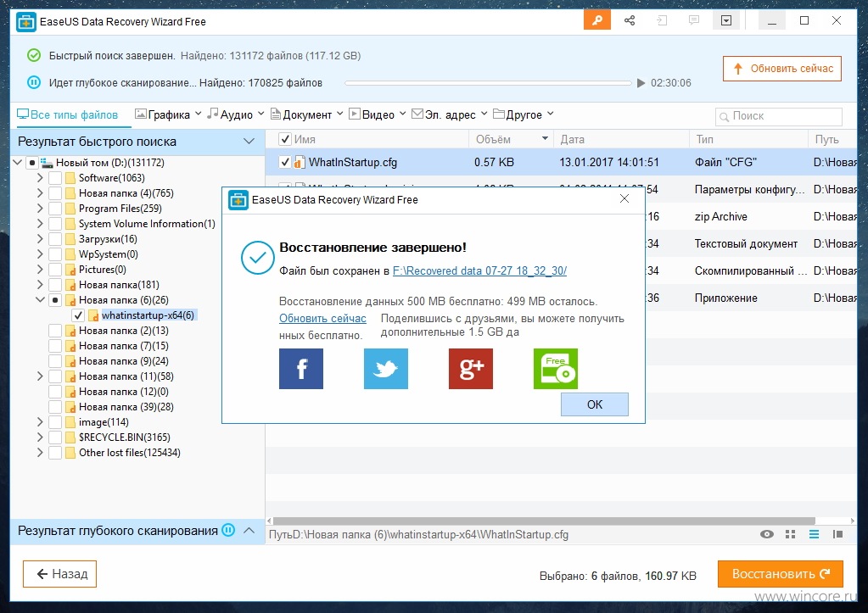Click the deep scan pause icon
This screenshot has height=613, width=868.
(x=34, y=82)
